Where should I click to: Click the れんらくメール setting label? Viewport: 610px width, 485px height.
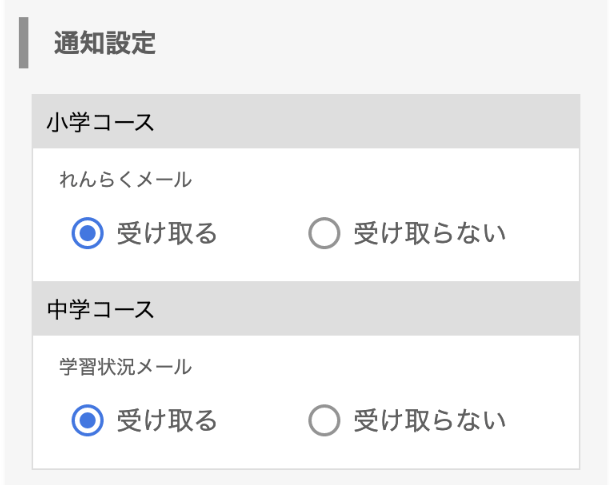[x=125, y=180]
